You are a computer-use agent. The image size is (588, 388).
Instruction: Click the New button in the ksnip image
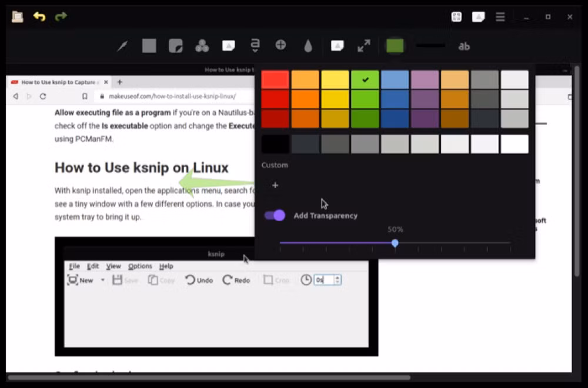[x=80, y=280]
